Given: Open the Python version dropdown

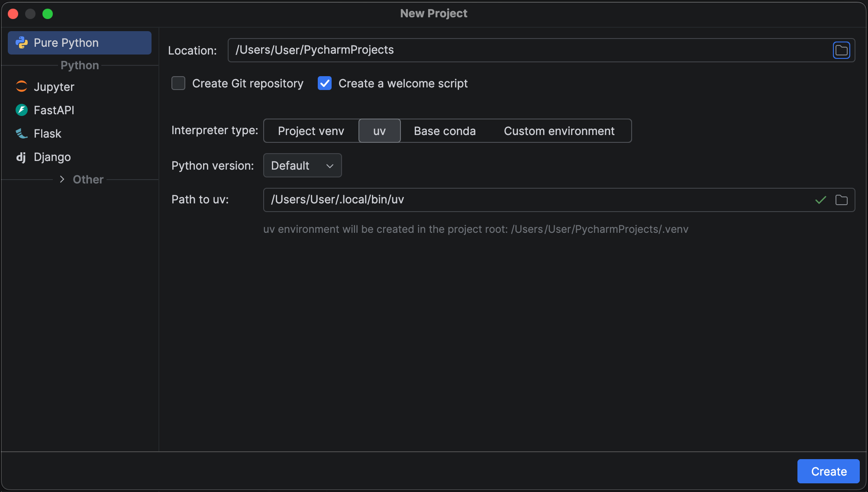Looking at the screenshot, I should (x=302, y=165).
